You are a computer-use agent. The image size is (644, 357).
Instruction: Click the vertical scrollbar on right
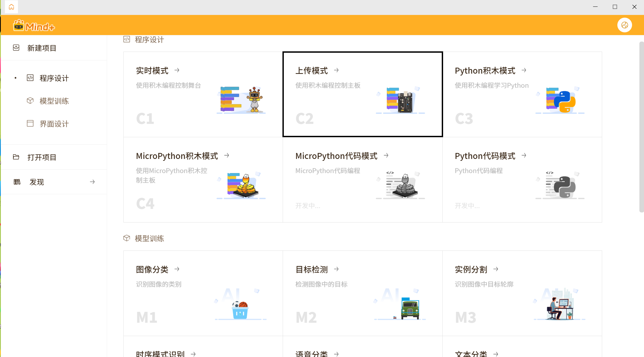coord(641,127)
